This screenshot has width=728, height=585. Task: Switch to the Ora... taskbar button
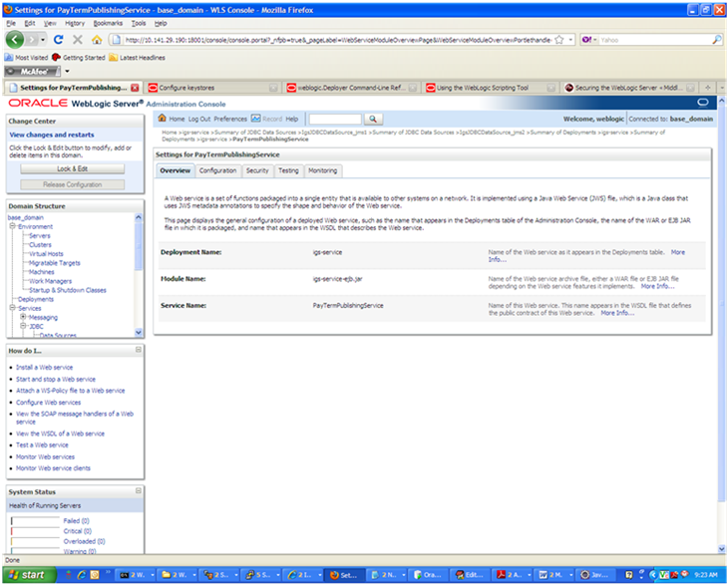pyautogui.click(x=428, y=575)
